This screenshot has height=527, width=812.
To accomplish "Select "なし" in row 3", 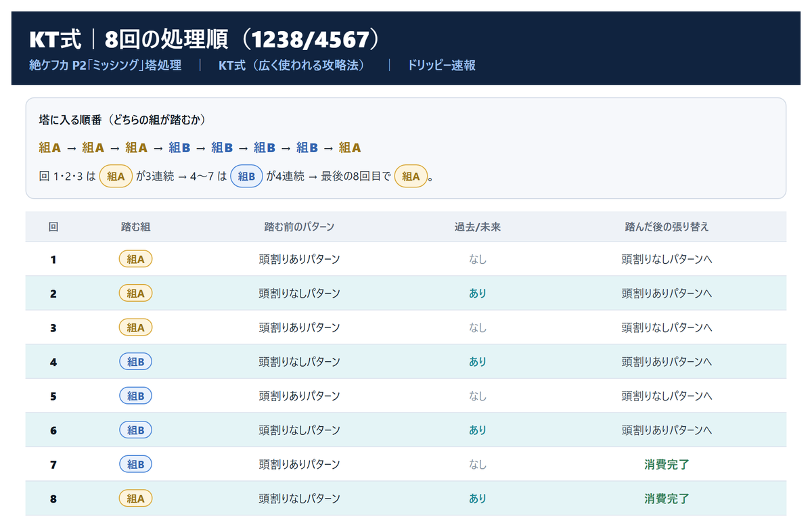I will (x=478, y=327).
